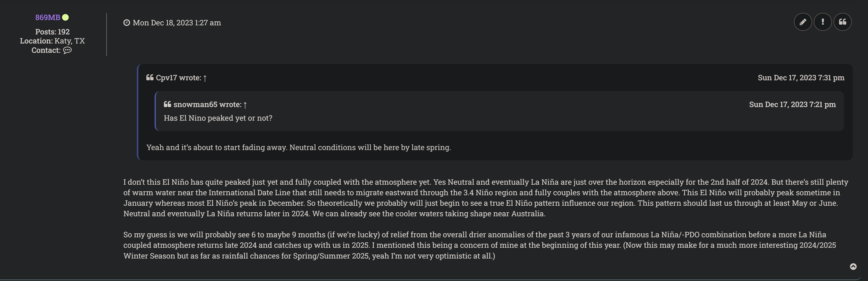Image resolution: width=868 pixels, height=281 pixels.
Task: Click the Mon Dec 18, 2023 post timestamp
Action: pos(177,23)
